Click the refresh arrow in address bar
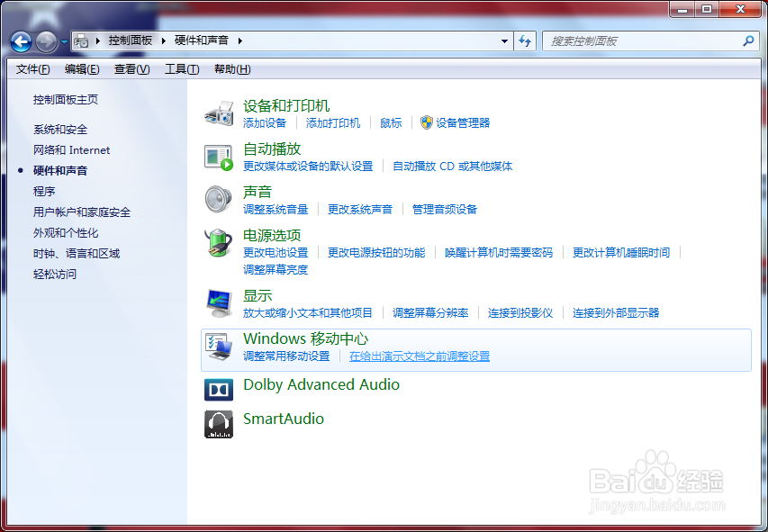This screenshot has width=768, height=532. pos(525,41)
